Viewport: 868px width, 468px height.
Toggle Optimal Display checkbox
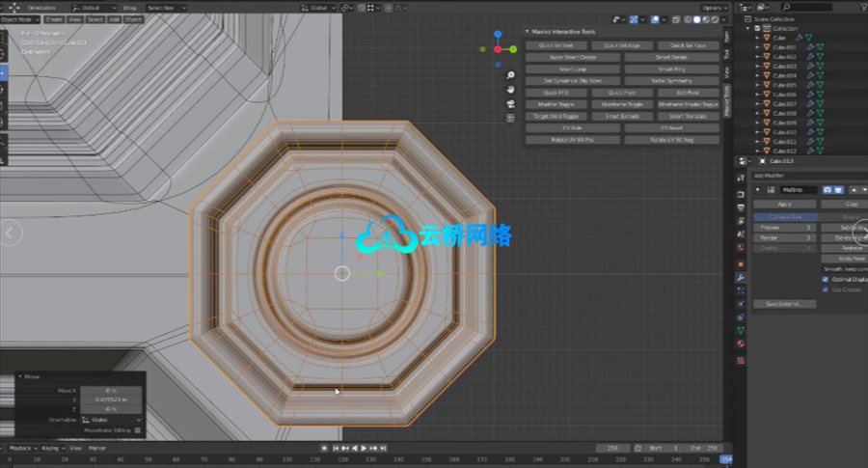825,279
